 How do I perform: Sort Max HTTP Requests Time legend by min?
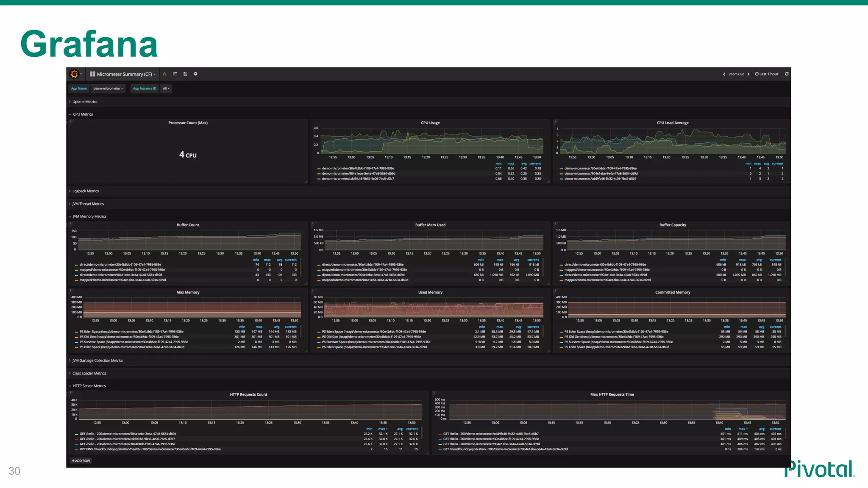728,429
